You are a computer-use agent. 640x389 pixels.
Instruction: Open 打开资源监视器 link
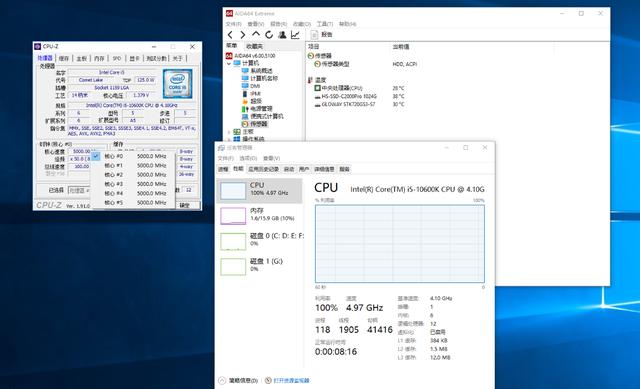coord(287,380)
